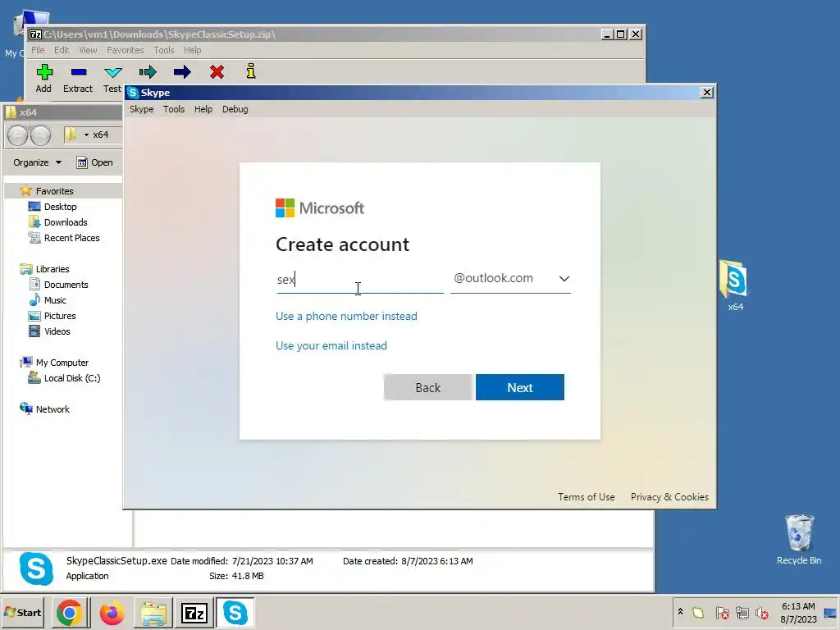Click the Copy arrow icon in 7-Zip
The height and width of the screenshot is (630, 840).
[148, 72]
